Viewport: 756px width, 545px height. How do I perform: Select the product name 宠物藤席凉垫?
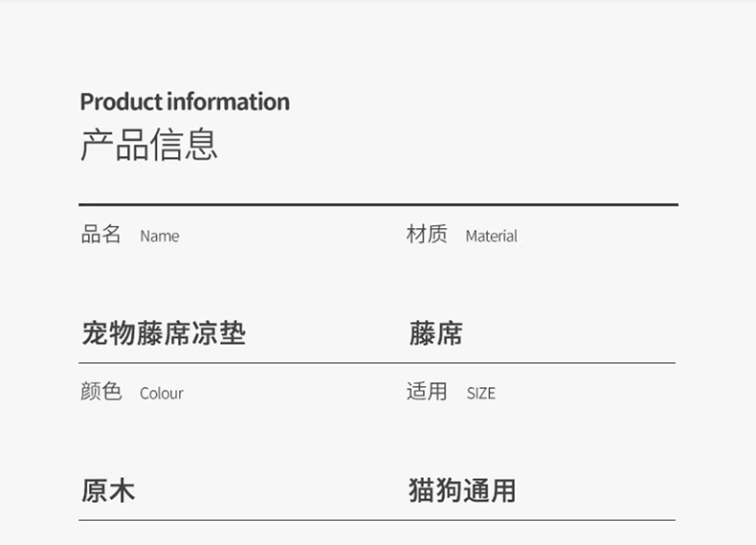coord(164,333)
